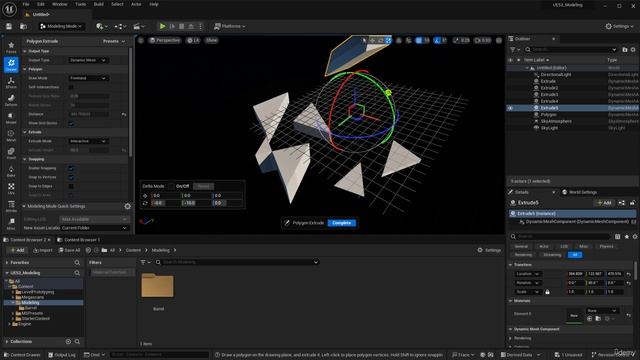This screenshot has height=360, width=640.
Task: Reset Location transform to default
Action: [x=629, y=274]
